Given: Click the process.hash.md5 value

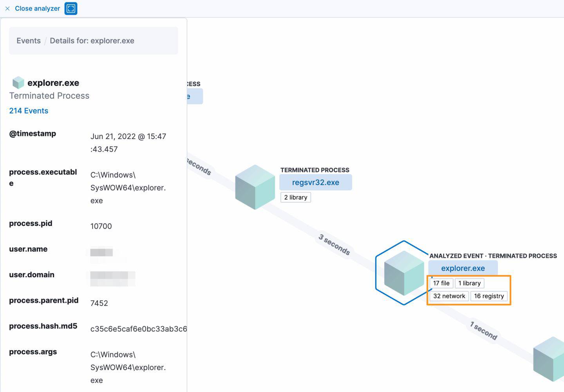Looking at the screenshot, I should [138, 329].
